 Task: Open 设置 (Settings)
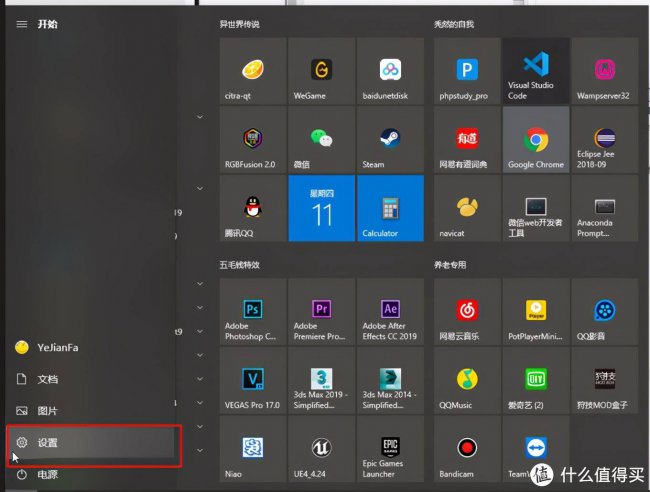[90, 443]
